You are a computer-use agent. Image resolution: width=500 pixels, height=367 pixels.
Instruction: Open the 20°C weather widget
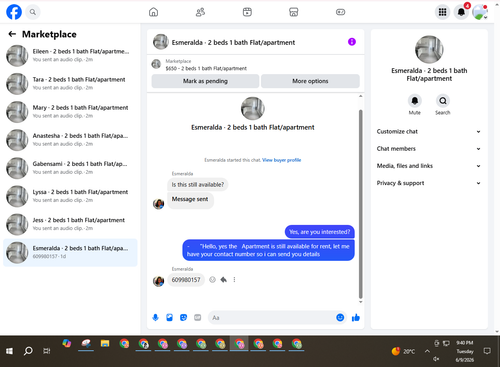pyautogui.click(x=403, y=351)
